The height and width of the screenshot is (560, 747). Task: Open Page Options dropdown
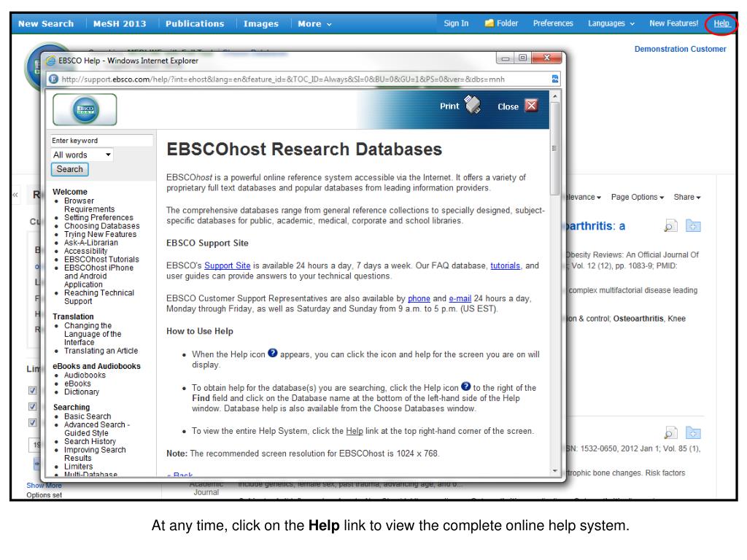point(638,197)
